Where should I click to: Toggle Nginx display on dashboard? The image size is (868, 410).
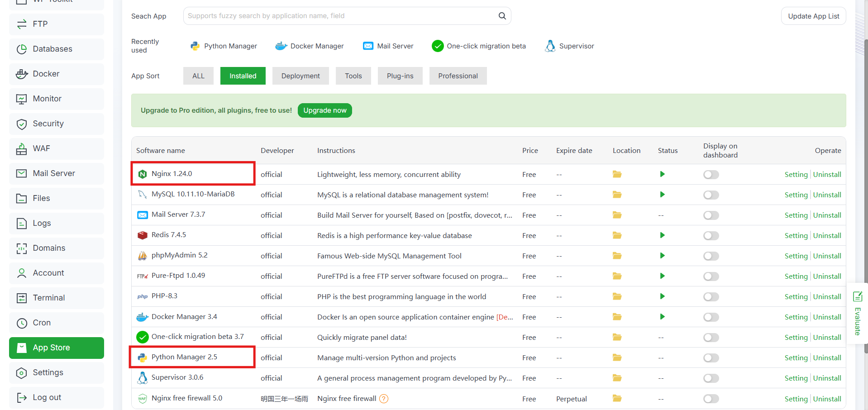(711, 175)
